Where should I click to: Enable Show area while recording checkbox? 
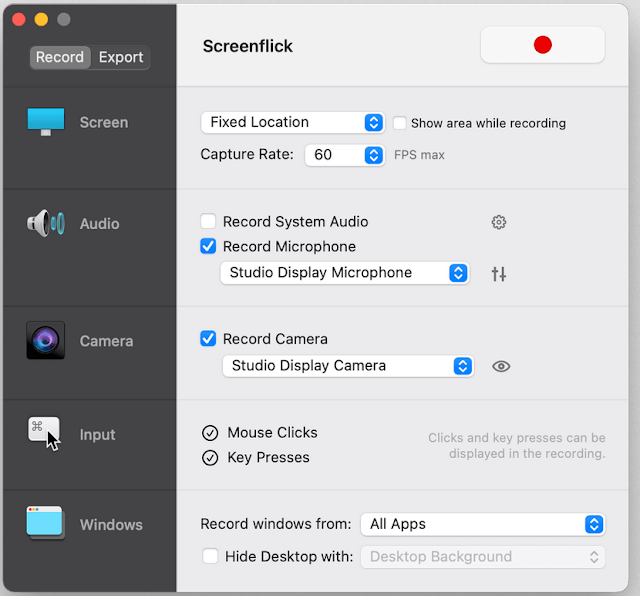[400, 123]
